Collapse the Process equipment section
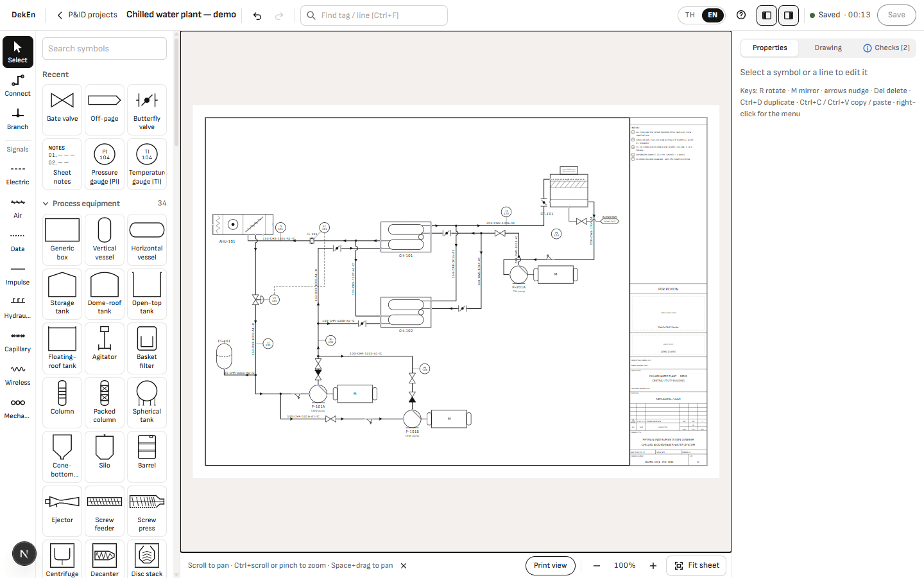 pos(105,204)
